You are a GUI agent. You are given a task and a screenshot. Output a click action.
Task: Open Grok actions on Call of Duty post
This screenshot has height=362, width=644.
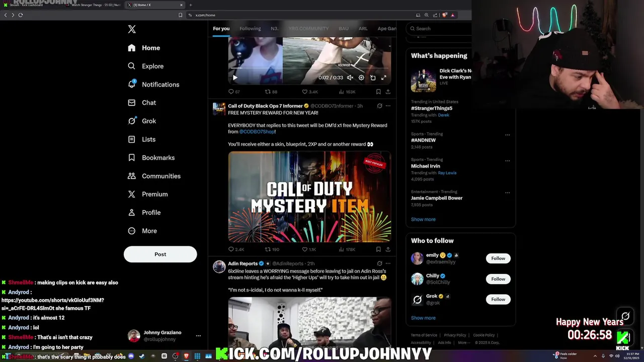tap(380, 106)
